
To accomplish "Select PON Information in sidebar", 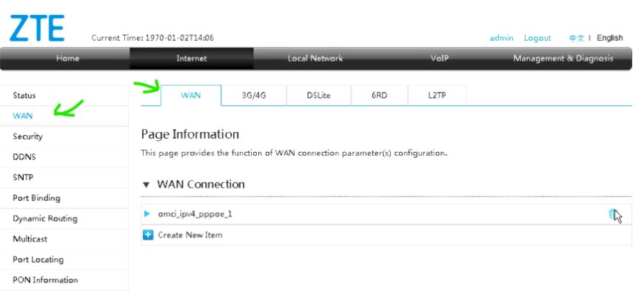I will click(45, 280).
